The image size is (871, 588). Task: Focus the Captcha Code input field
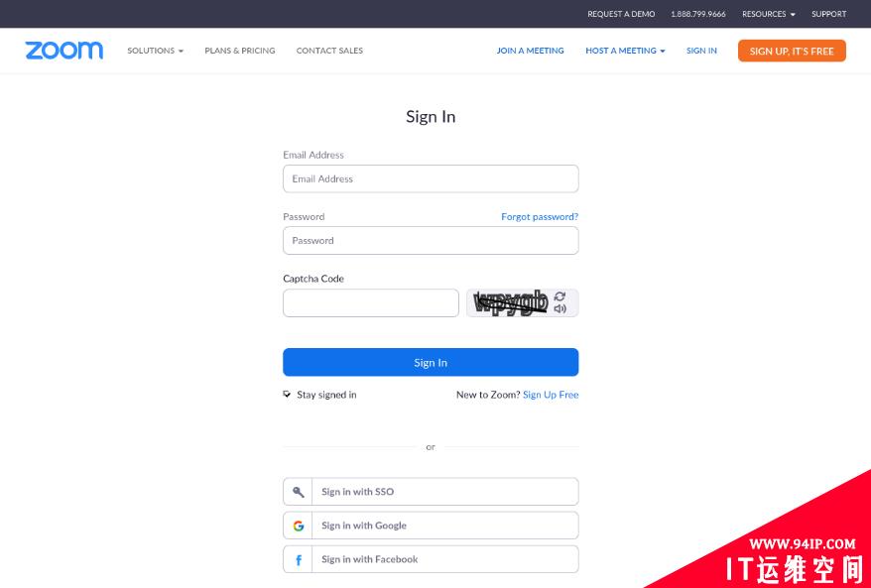370,303
